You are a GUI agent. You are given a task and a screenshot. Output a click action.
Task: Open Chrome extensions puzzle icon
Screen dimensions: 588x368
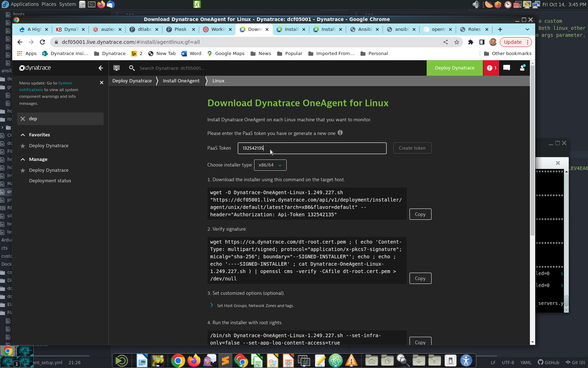tap(470, 42)
